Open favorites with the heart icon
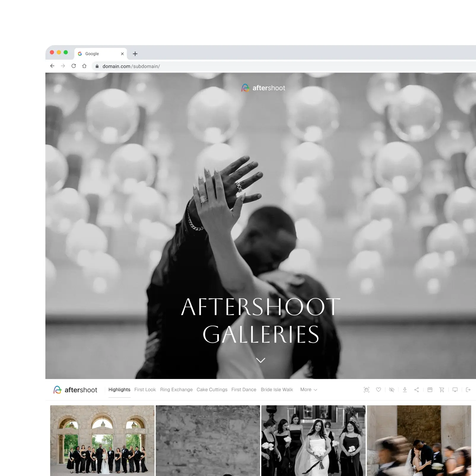476x476 pixels. point(378,390)
